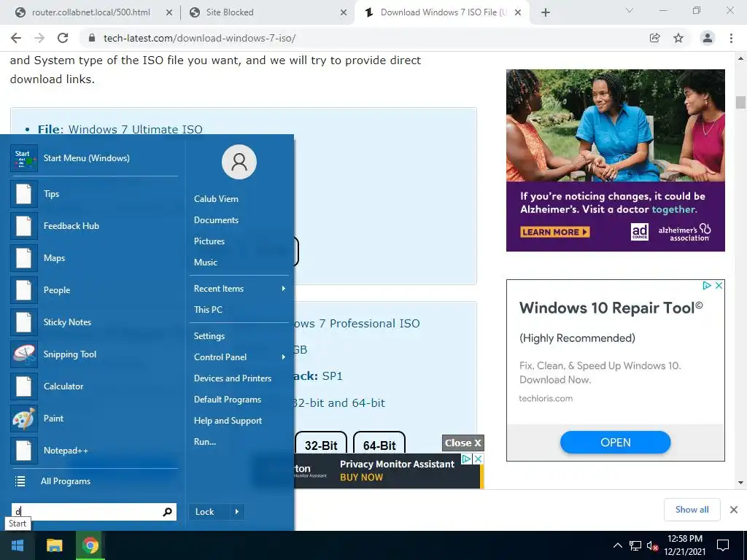This screenshot has width=747, height=560.
Task: Click the share page icon in address bar
Action: pyautogui.click(x=655, y=38)
